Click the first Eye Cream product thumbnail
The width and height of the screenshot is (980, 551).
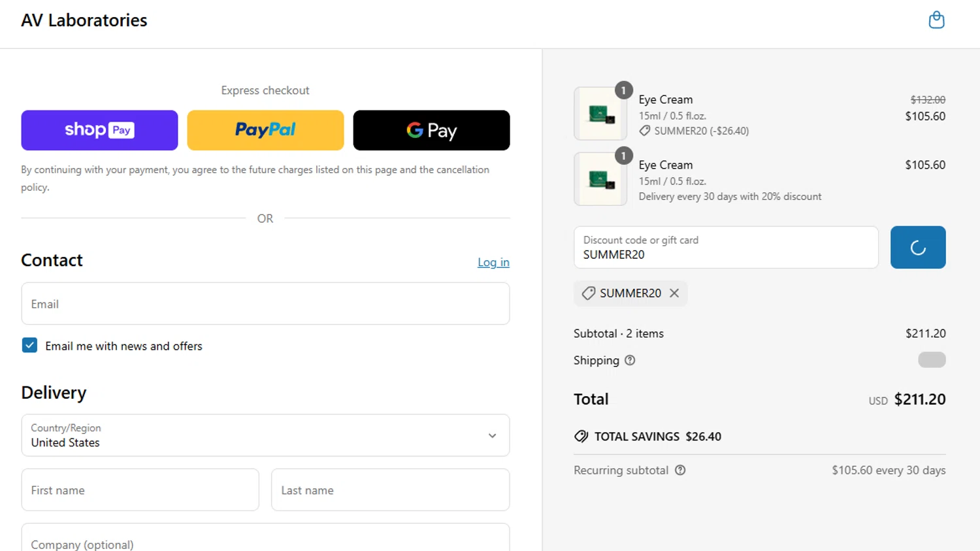pyautogui.click(x=600, y=114)
